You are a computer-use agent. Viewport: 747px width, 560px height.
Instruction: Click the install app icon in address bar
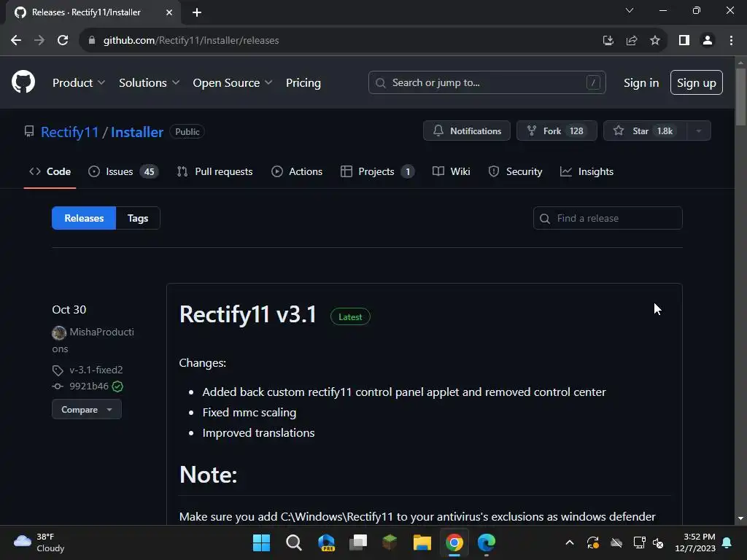pos(608,41)
